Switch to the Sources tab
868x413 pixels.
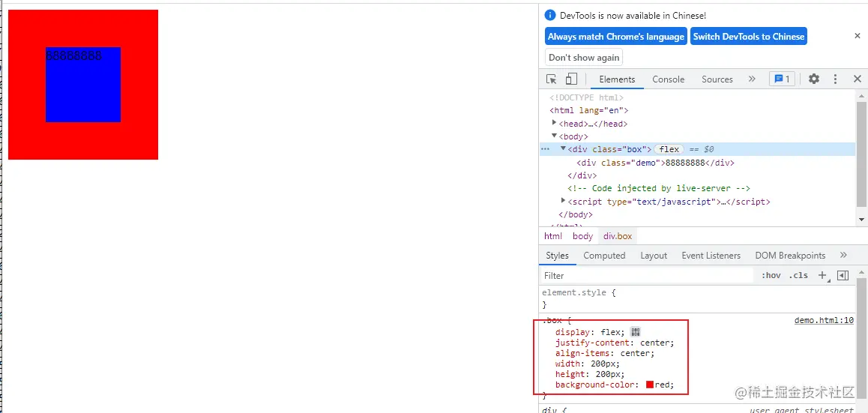tap(717, 79)
